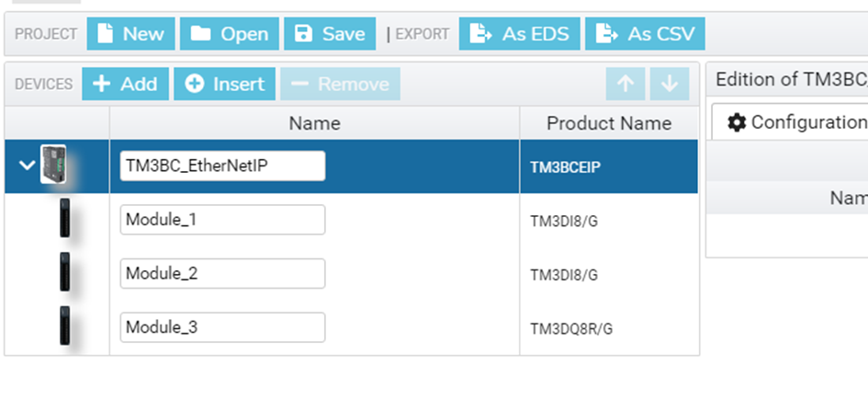Collapse the TM3BC_EtherNetIP device tree
868x399 pixels.
28,165
